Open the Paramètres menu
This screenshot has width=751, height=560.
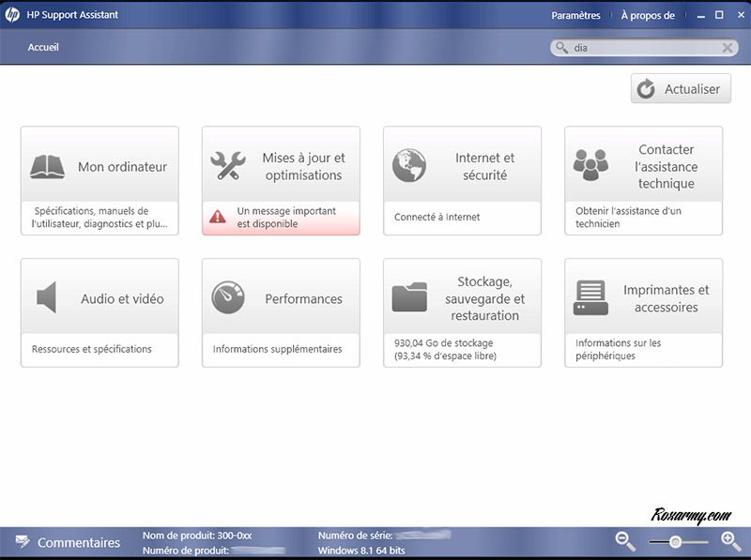click(x=575, y=16)
